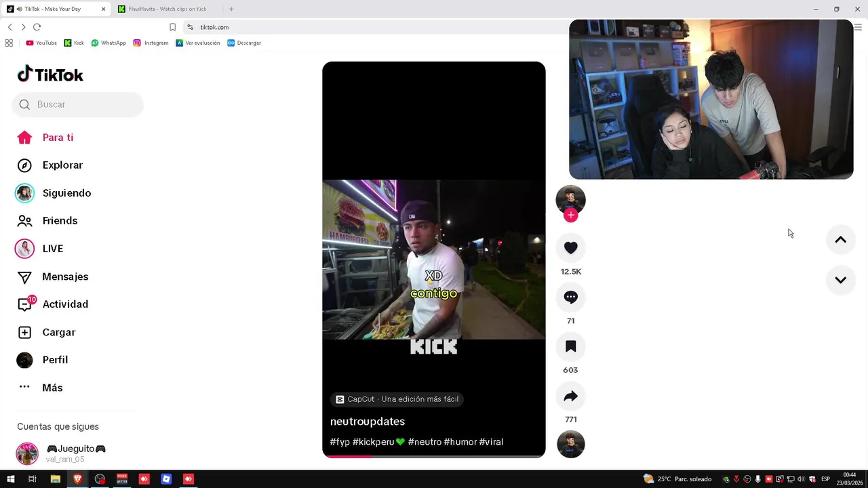Open the YouTube bookmark
The image size is (868, 488).
tap(41, 43)
